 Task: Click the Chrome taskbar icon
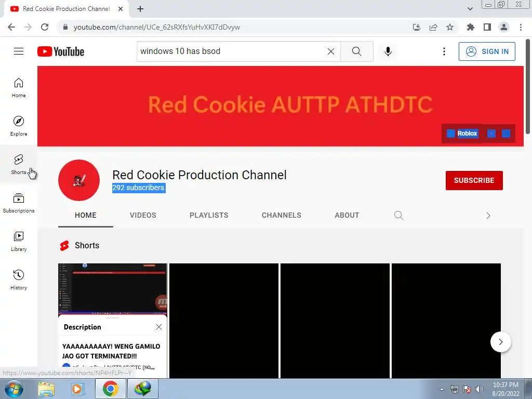click(x=110, y=389)
